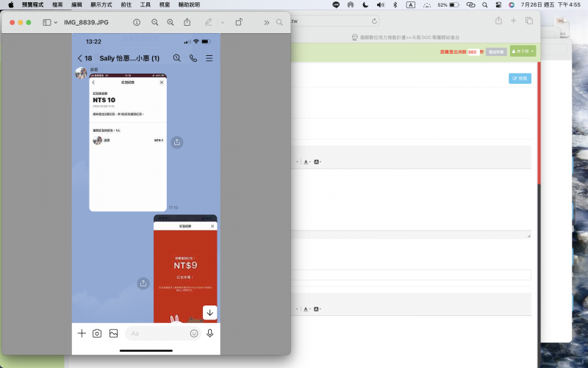Image resolution: width=588 pixels, height=368 pixels.
Task: Expand the markup pen options arrow
Action: point(223,22)
